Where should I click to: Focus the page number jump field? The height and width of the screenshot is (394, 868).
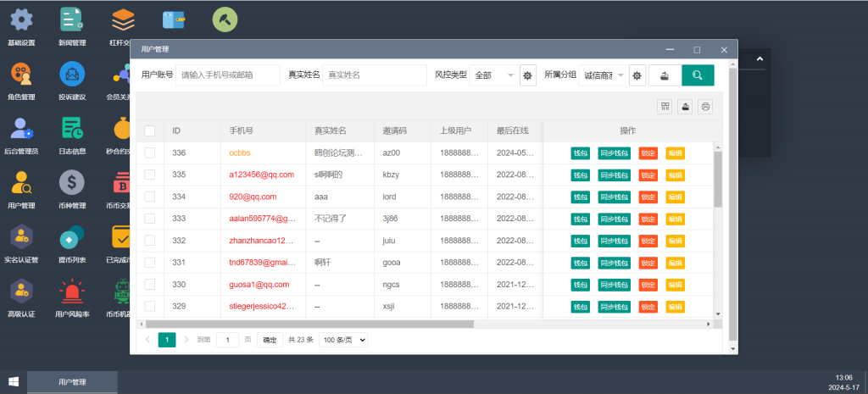[227, 340]
